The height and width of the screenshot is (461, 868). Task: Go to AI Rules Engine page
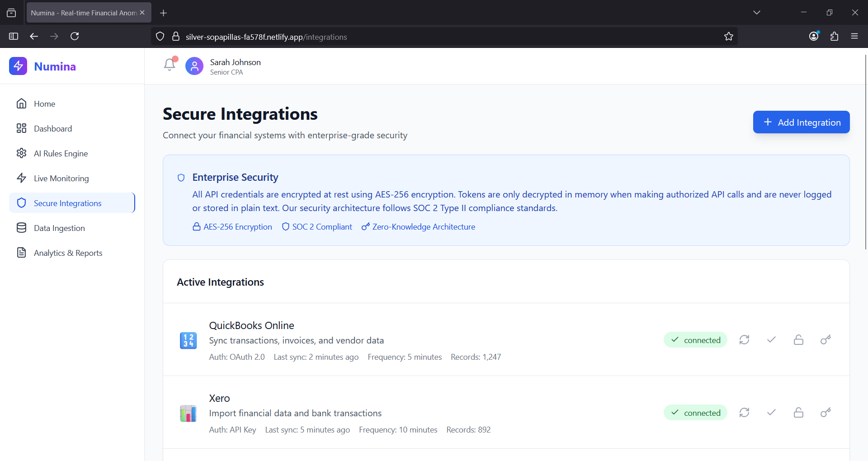tap(61, 154)
